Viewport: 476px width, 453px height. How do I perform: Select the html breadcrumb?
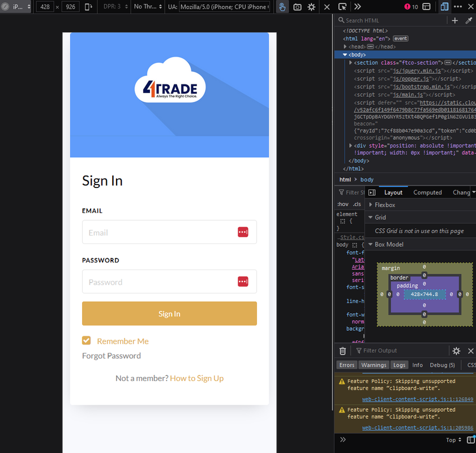pyautogui.click(x=345, y=180)
